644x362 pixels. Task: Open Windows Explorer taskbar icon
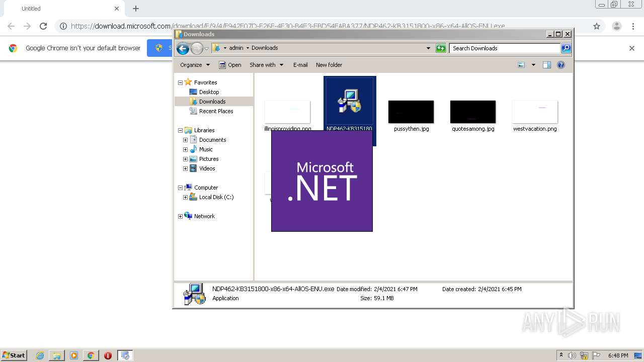click(57, 355)
